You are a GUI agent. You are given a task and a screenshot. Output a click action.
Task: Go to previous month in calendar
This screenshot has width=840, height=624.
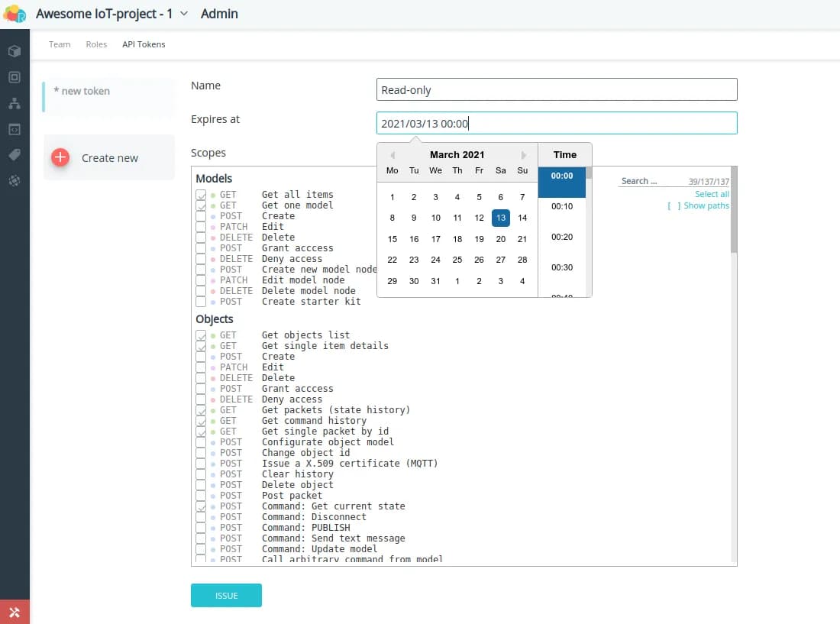point(391,155)
